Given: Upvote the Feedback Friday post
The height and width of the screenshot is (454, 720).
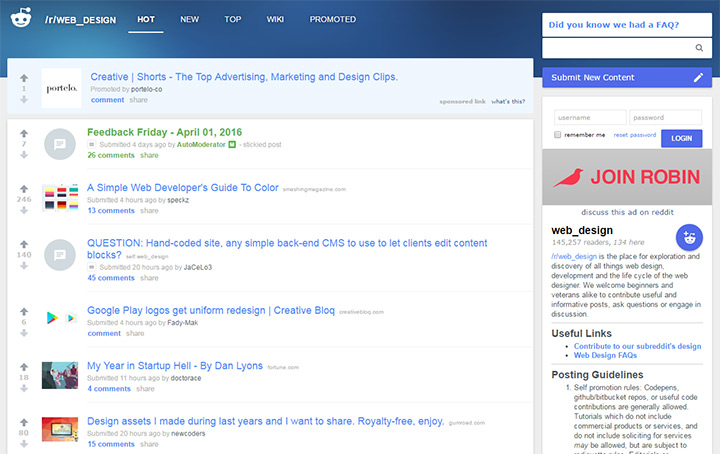Looking at the screenshot, I should (x=24, y=134).
